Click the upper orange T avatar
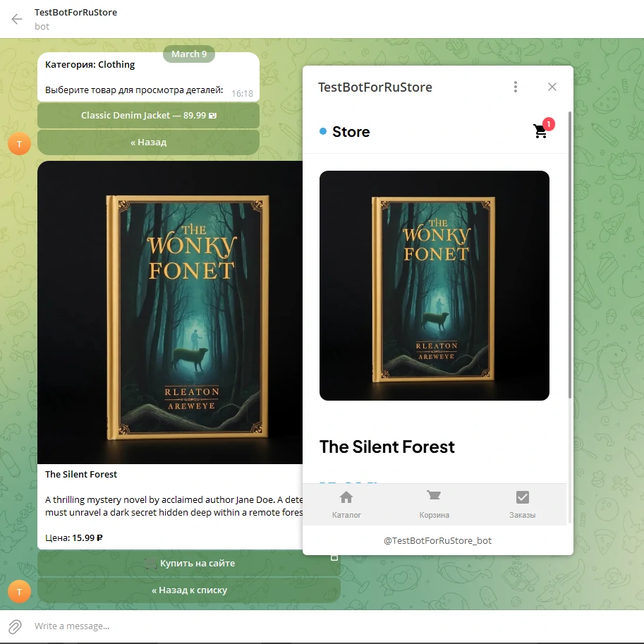 tap(19, 143)
